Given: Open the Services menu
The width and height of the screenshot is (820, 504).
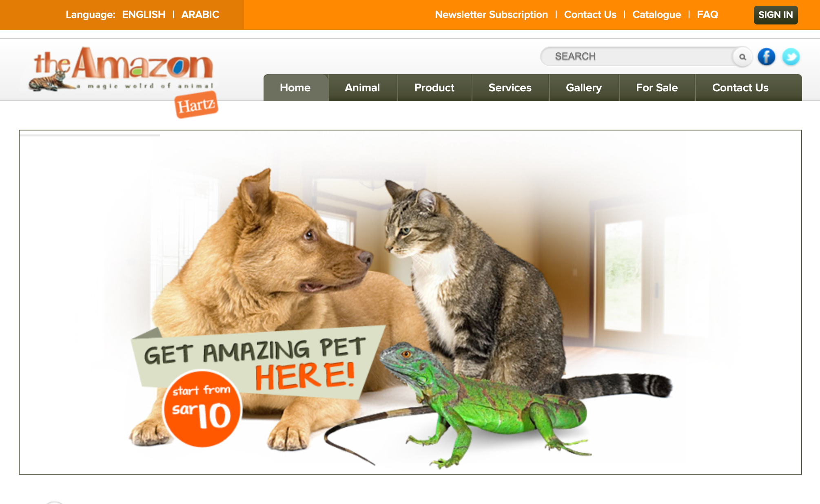Looking at the screenshot, I should (510, 88).
